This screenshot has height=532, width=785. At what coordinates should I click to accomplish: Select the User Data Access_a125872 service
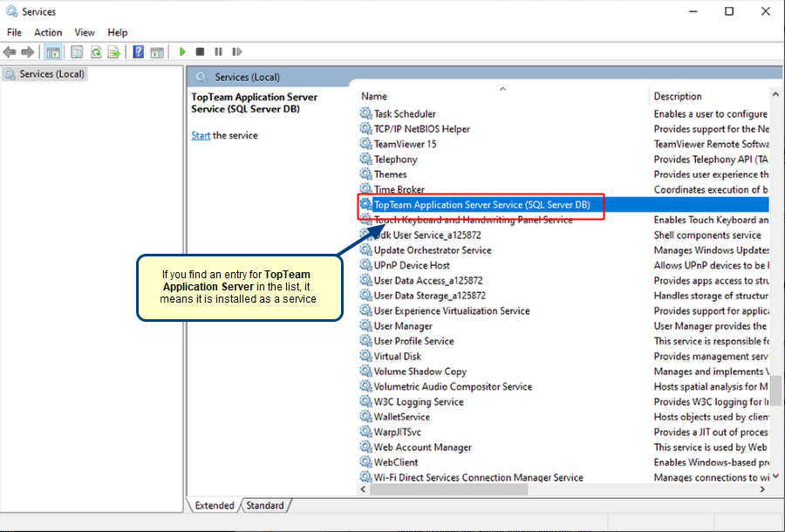coord(428,280)
